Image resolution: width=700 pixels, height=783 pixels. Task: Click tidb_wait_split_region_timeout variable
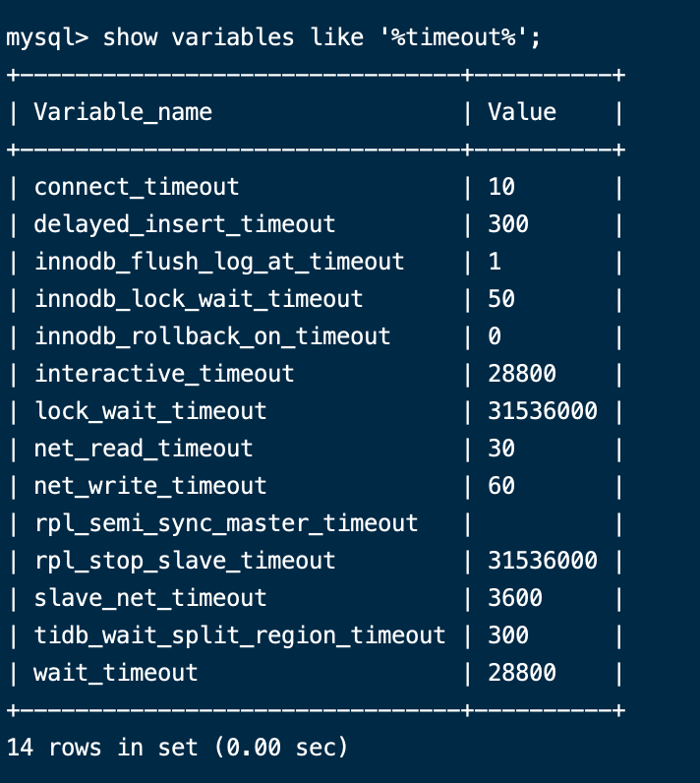(239, 635)
